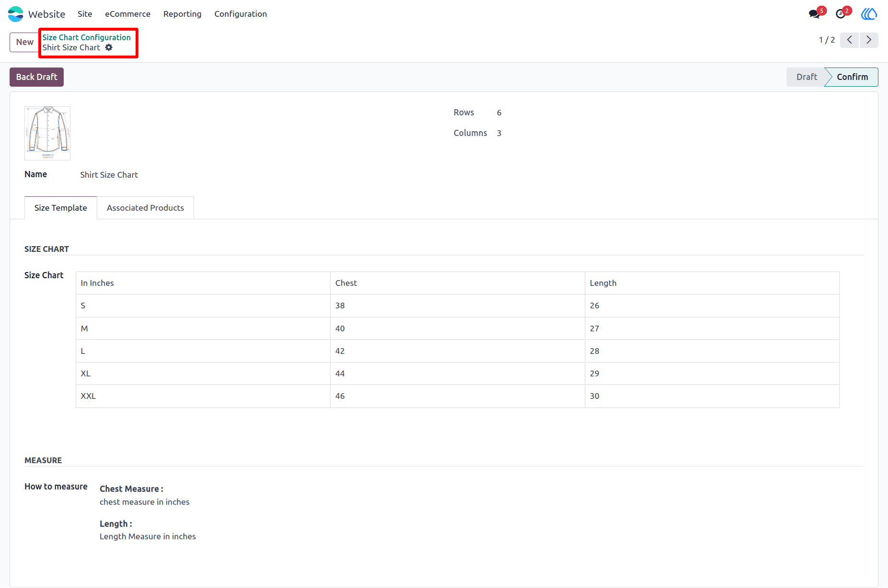
Task: Click the chest value 40
Action: (x=457, y=328)
